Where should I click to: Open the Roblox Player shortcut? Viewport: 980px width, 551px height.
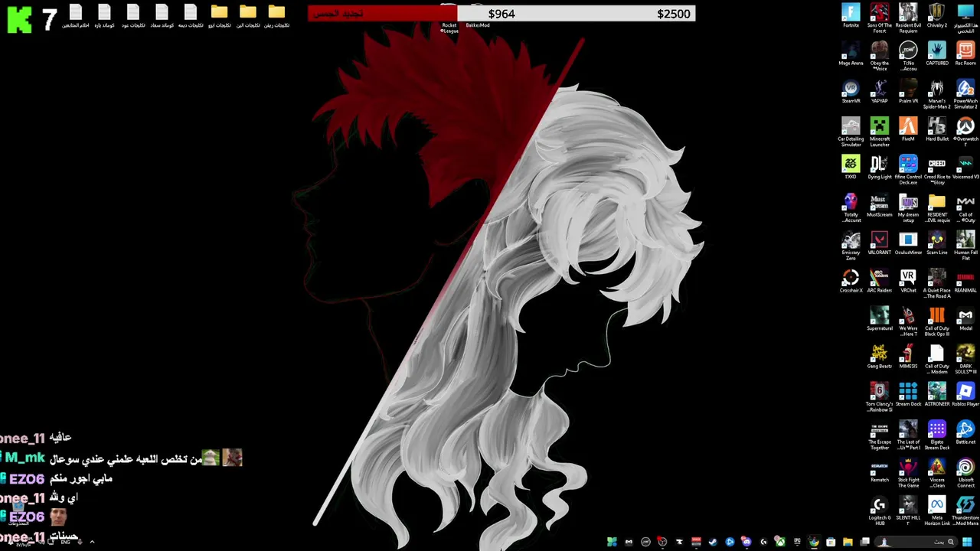(x=965, y=394)
